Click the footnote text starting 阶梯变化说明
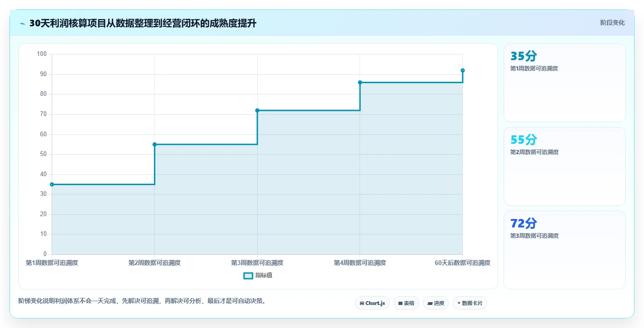 (143, 301)
